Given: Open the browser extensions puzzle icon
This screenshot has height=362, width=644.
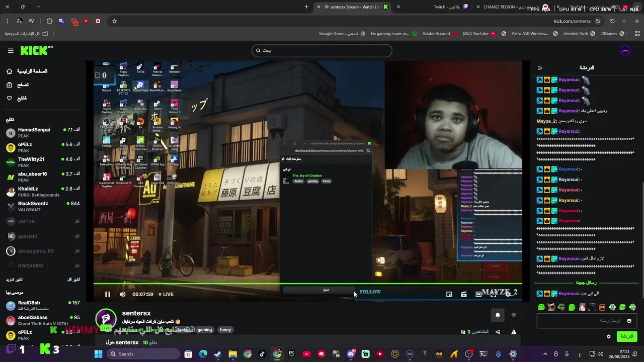Looking at the screenshot, I should point(49,21).
